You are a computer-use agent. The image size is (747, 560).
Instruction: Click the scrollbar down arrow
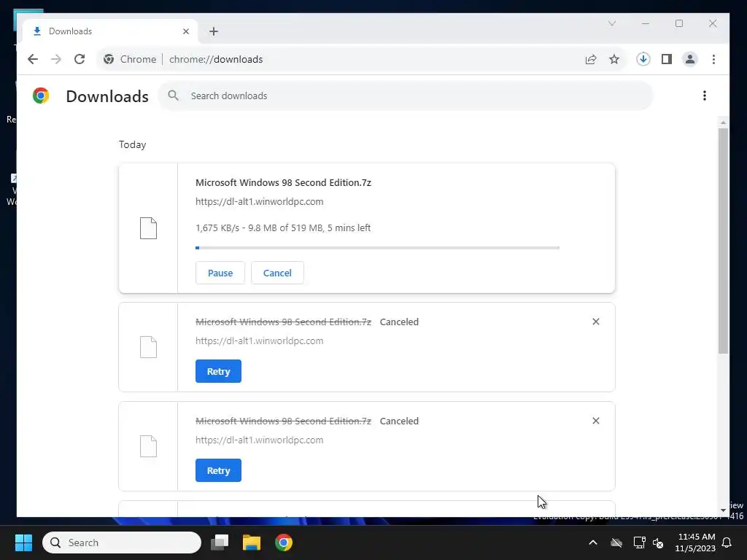[723, 510]
